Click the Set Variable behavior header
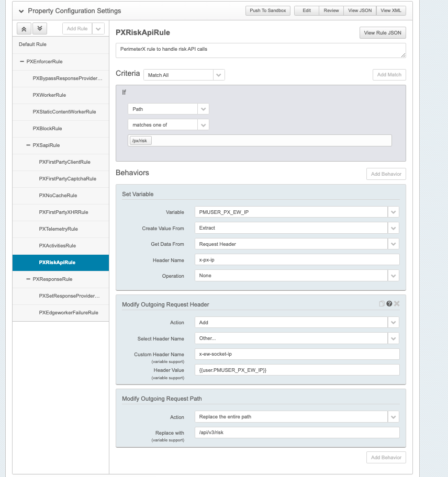 coord(138,194)
